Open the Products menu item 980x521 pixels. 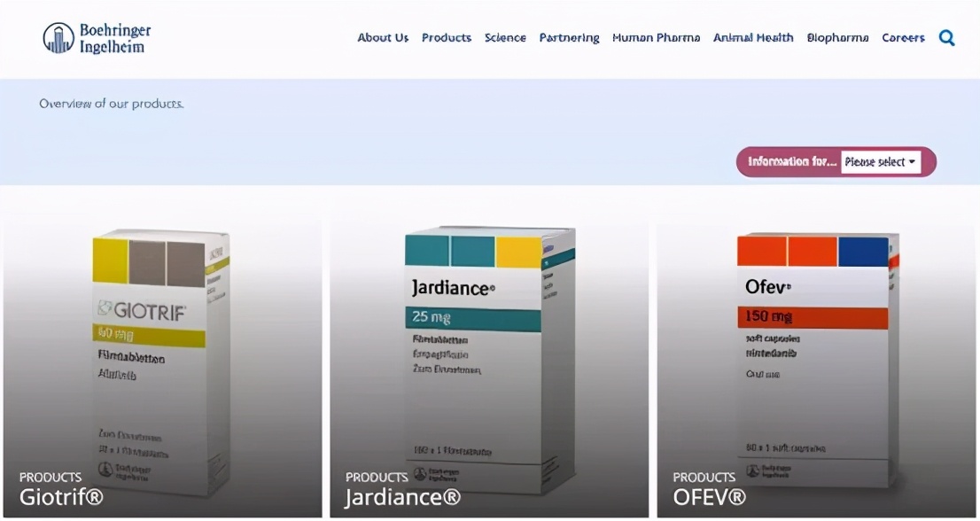pos(447,37)
